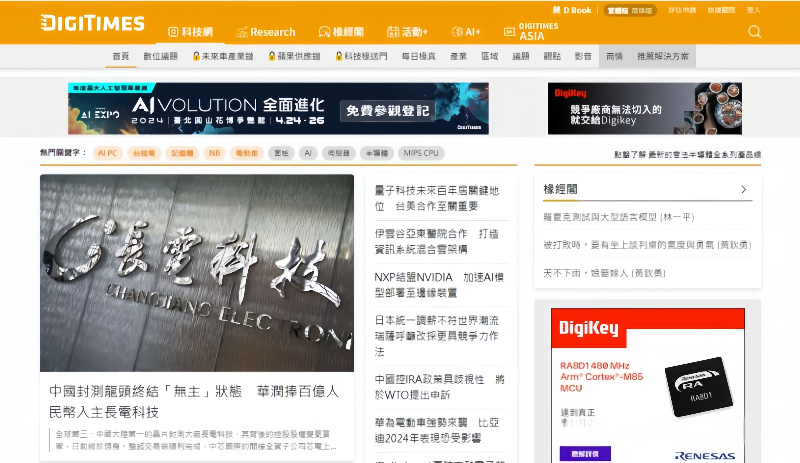Open the 活動+ calendar tab
Image resolution: width=800 pixels, height=463 pixels.
tap(407, 32)
